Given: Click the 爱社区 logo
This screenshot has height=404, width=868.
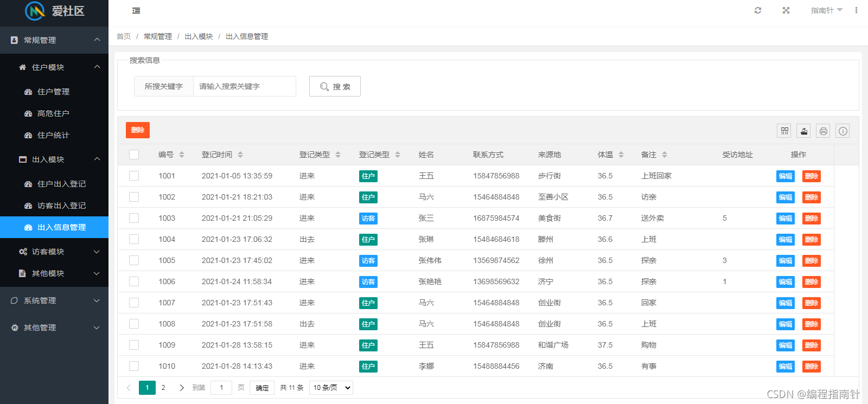Looking at the screenshot, I should [54, 11].
